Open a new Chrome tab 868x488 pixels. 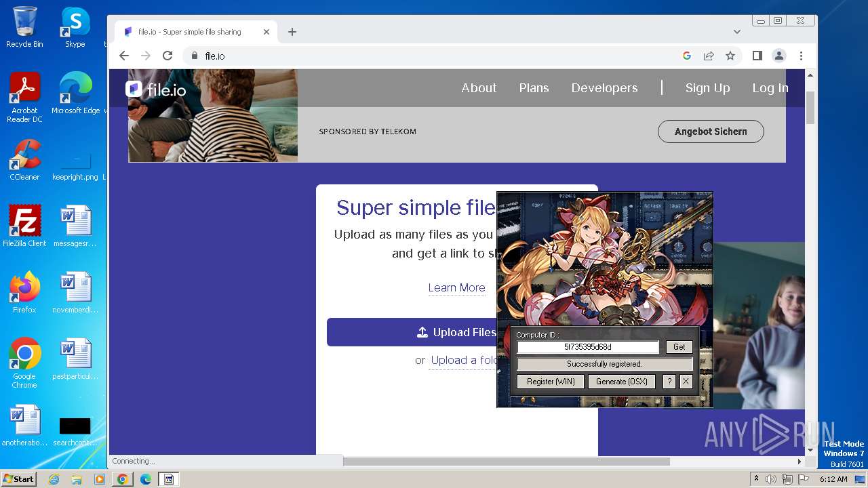tap(292, 32)
